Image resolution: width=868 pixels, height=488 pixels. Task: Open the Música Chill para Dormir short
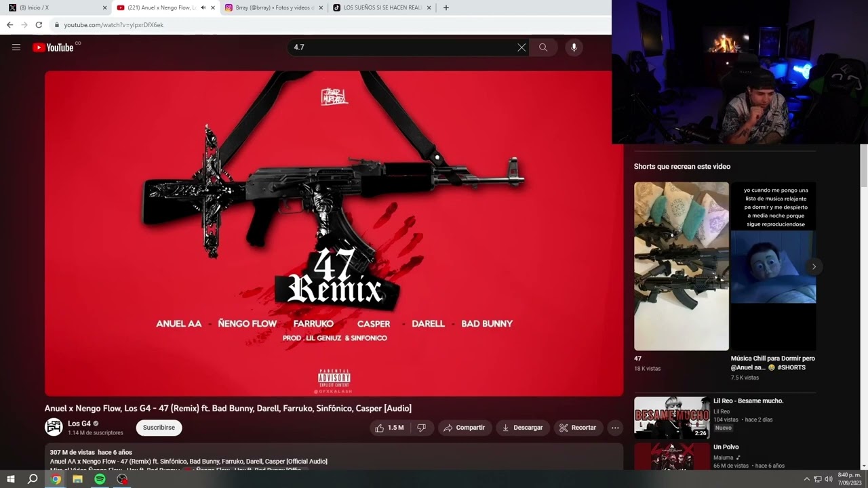click(x=773, y=266)
